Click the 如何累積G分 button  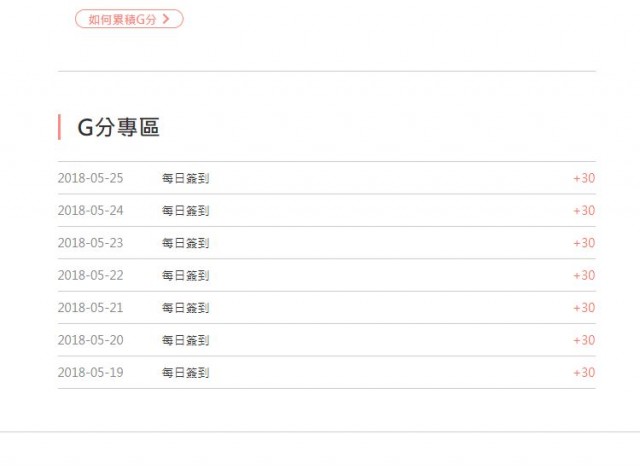(129, 19)
